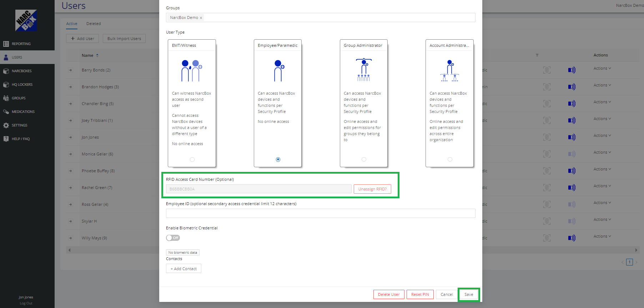Click the "Jon Jones" name in the table
The height and width of the screenshot is (308, 644).
(90, 138)
